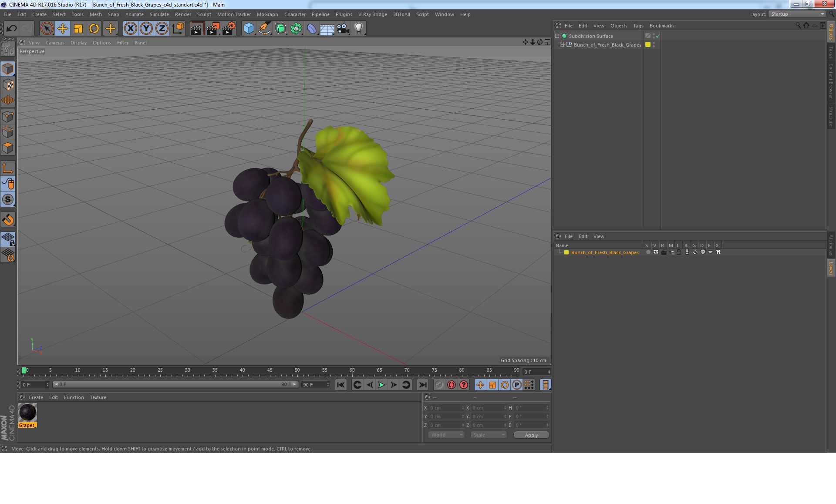The height and width of the screenshot is (504, 836).
Task: Expand Bunch_of_Fresh_Black_Grapes object node
Action: click(562, 44)
